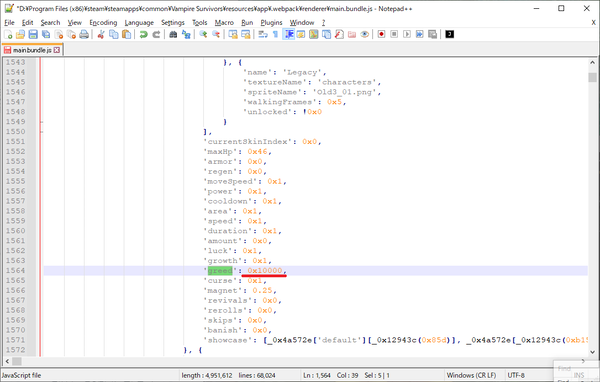Click the vertical scrollbar thumb
Viewport: 600px width, 382px height.
592,77
